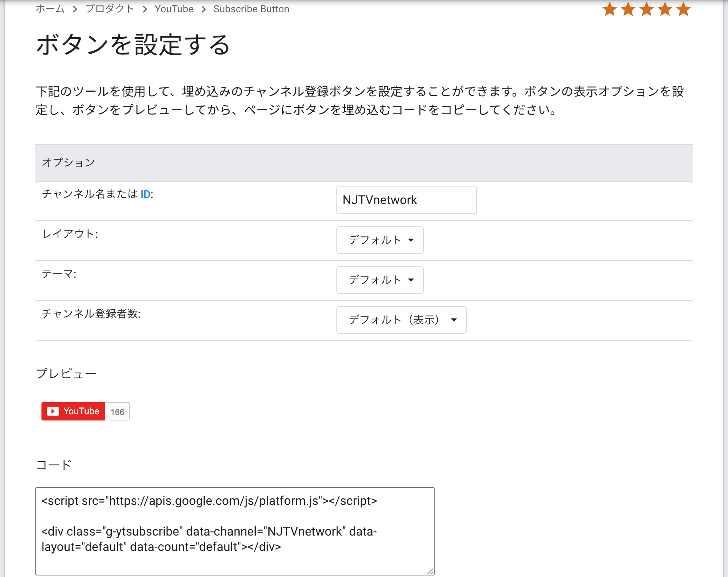Click the subscriber count badge showing 166
The width and height of the screenshot is (728, 577).
[x=117, y=411]
